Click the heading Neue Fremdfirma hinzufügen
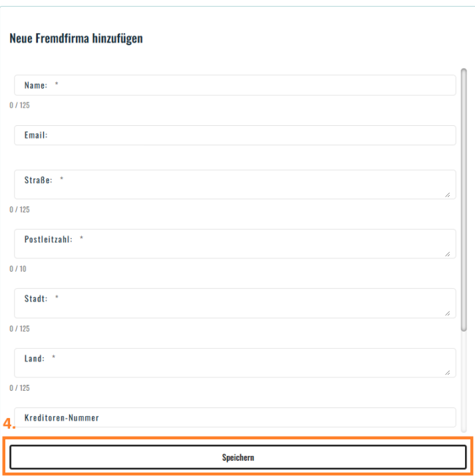The width and height of the screenshot is (475, 476). click(x=76, y=39)
